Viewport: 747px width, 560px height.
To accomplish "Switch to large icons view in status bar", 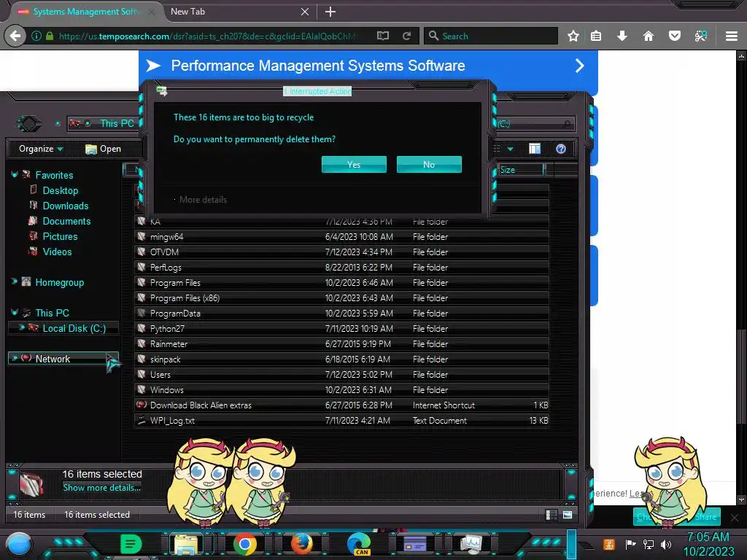I will click(568, 515).
